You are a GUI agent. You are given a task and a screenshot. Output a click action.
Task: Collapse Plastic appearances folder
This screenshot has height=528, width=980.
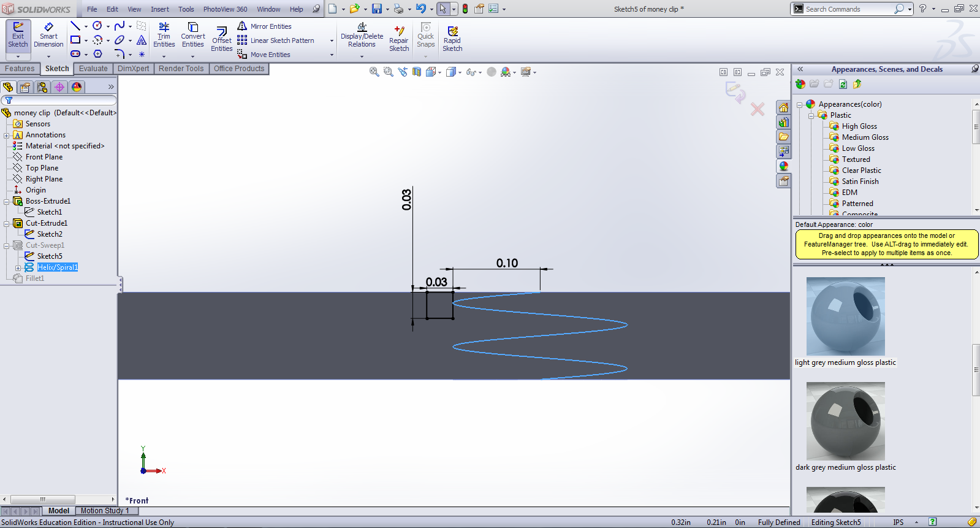coord(811,116)
